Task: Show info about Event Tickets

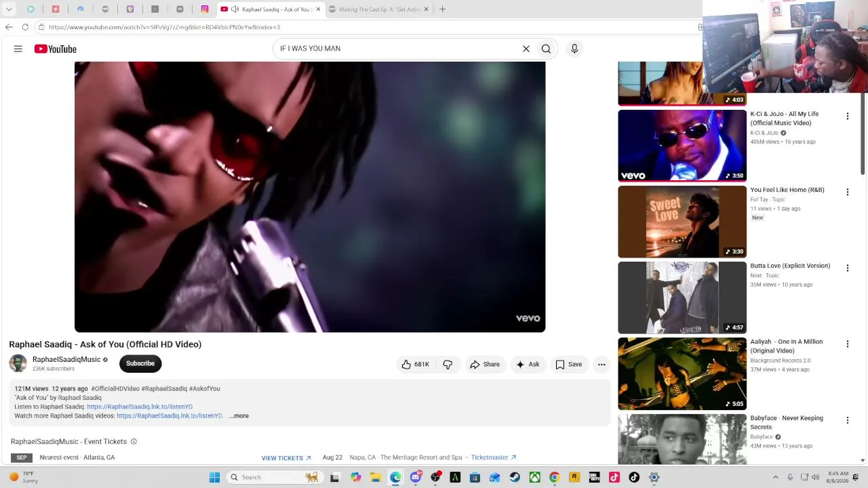Action: [x=134, y=442]
